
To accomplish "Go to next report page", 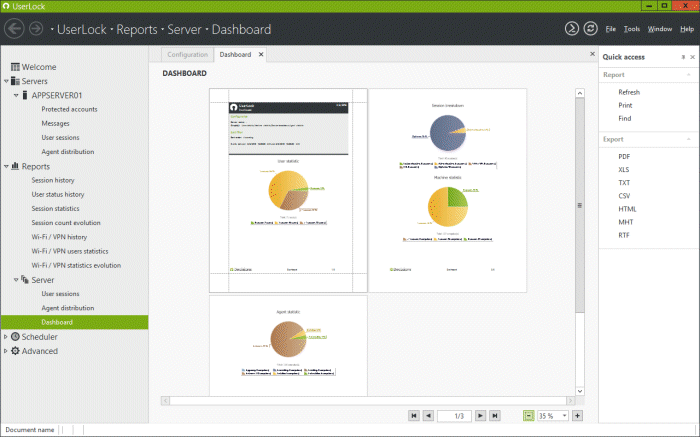I will coord(480,416).
